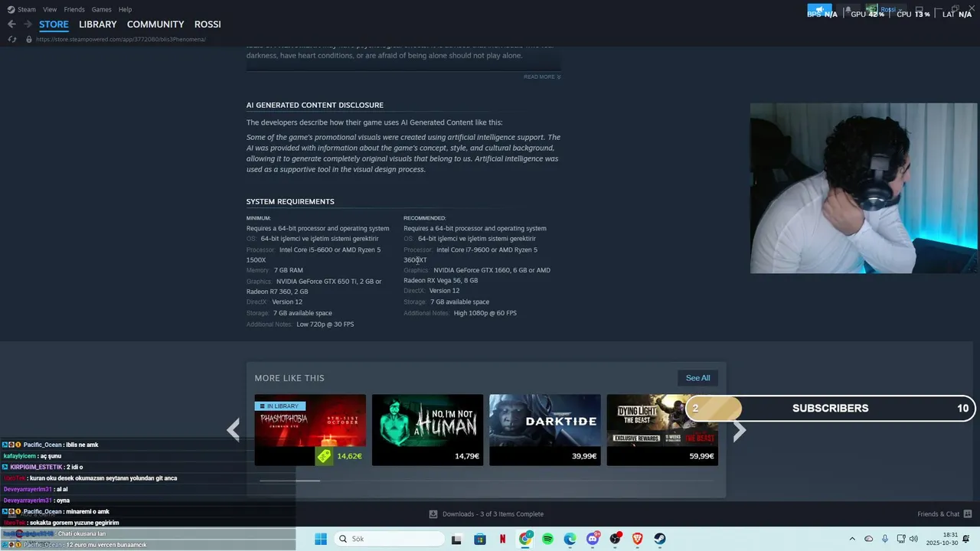
Task: Open the clock and date flyout
Action: [x=942, y=539]
